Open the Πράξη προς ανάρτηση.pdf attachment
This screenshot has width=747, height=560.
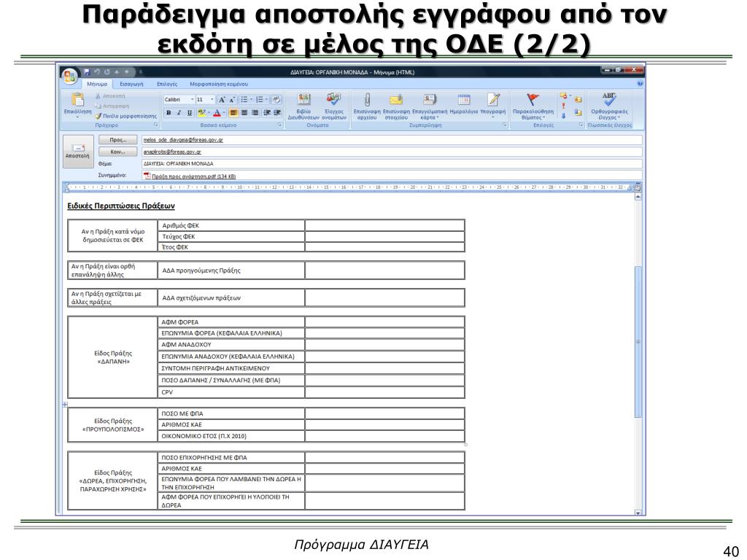click(x=194, y=176)
